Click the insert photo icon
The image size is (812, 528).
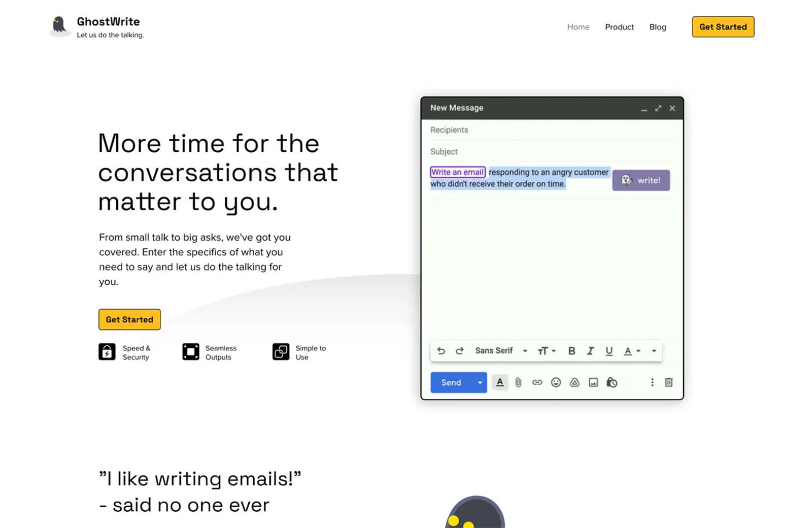pos(593,382)
